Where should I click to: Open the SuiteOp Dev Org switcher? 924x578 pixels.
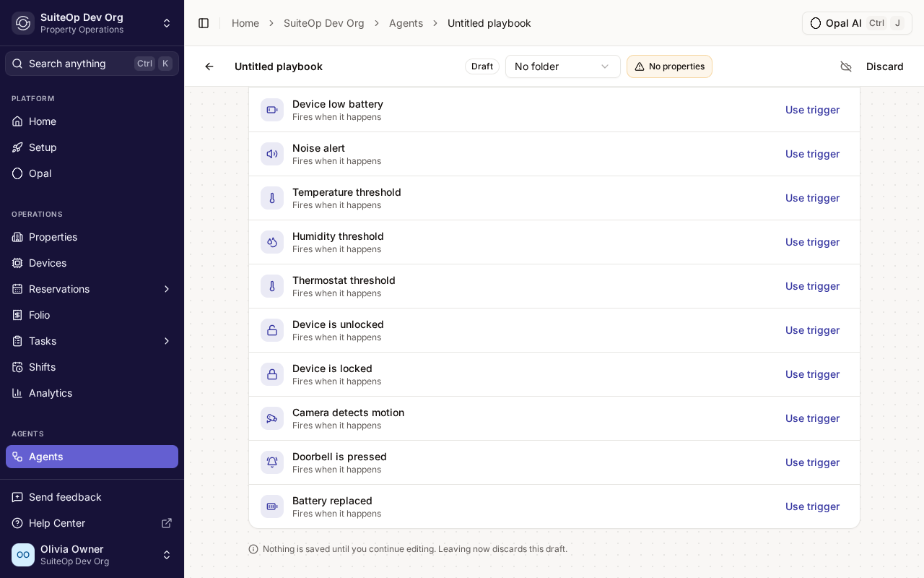click(x=92, y=23)
